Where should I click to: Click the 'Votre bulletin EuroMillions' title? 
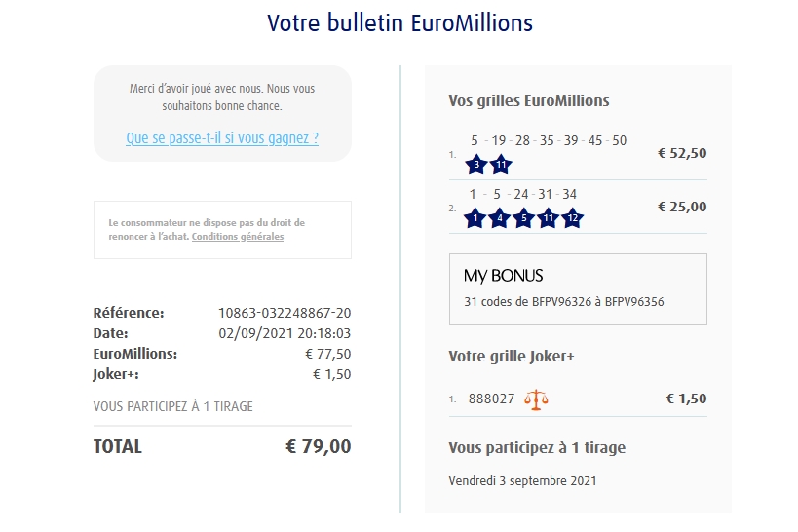coord(399,22)
